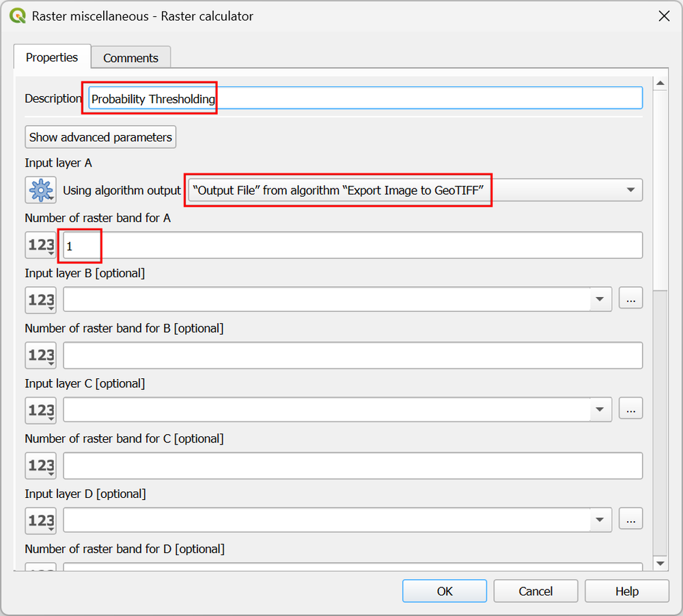This screenshot has width=683, height=616.
Task: Click the Show advanced parameters button
Action: pos(100,137)
